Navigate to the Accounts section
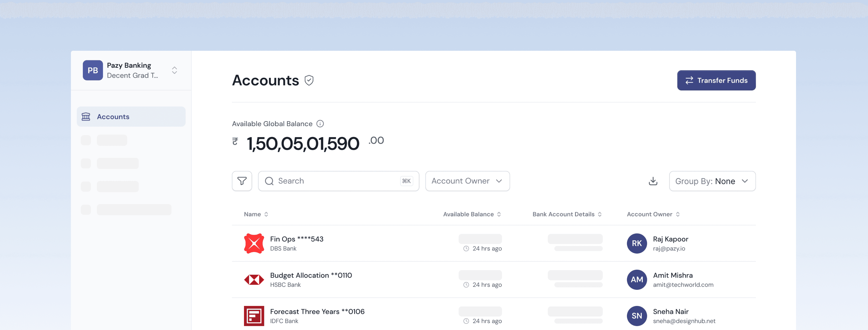 (113, 116)
